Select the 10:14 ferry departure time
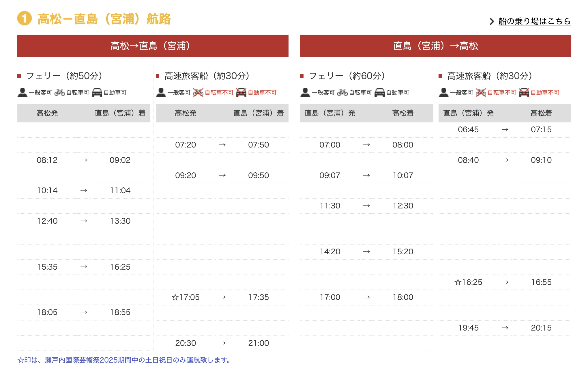The width and height of the screenshot is (588, 373). (47, 191)
